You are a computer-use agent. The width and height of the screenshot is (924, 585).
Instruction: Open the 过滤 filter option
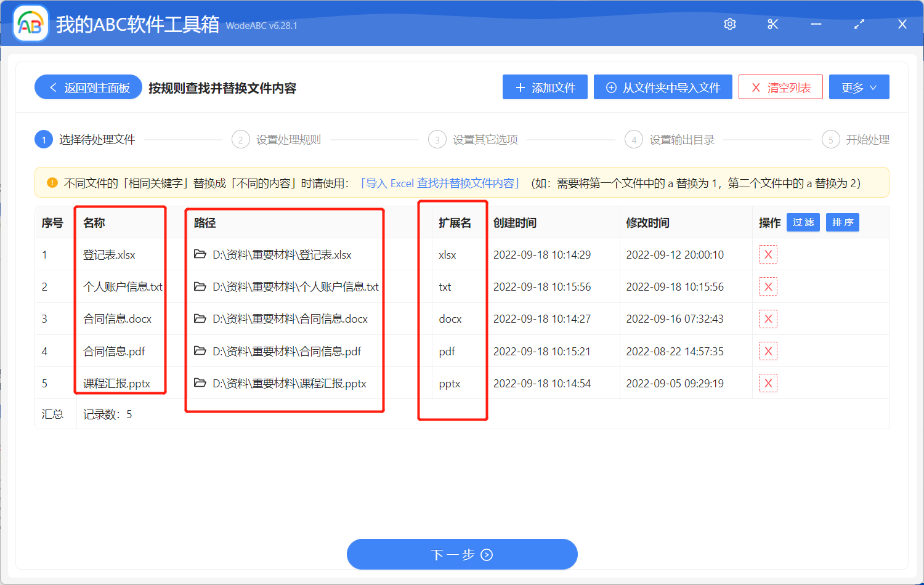(803, 222)
